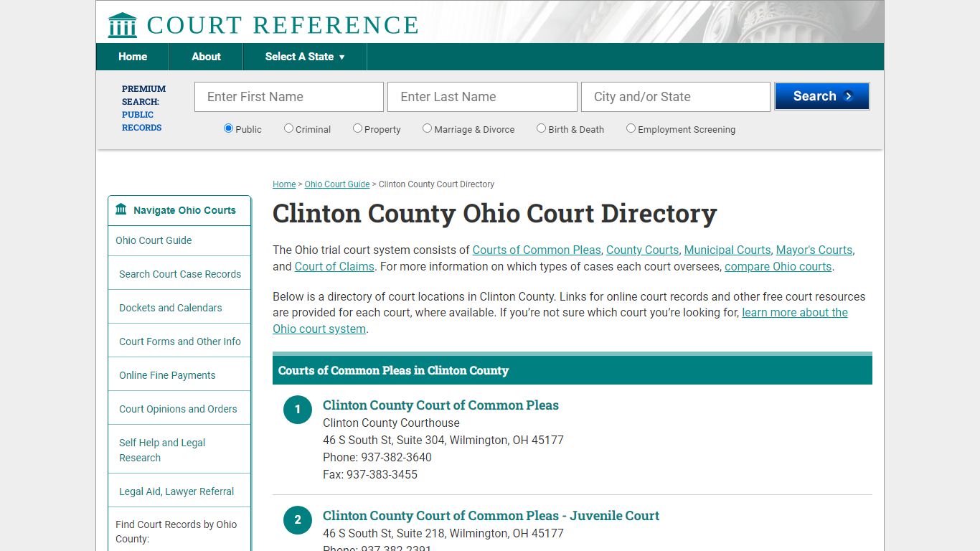
Task: Click the City and/or State field
Action: coord(676,97)
